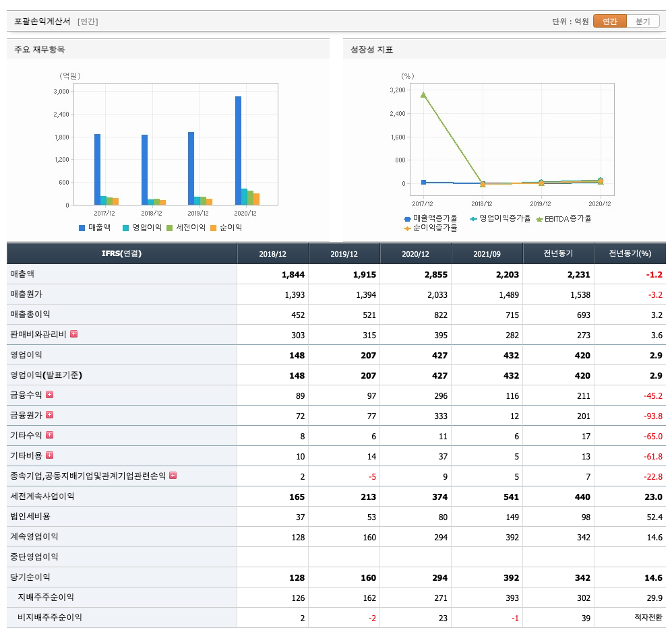This screenshot has height=636, width=672.
Task: Expand the 판매비와관리비 row details
Action: tap(73, 334)
